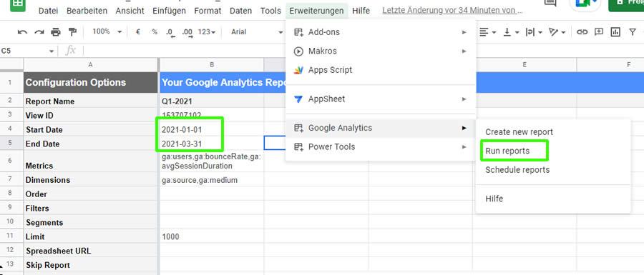644x275 pixels.
Task: Select Run reports in Google Analytics submenu
Action: tap(507, 151)
